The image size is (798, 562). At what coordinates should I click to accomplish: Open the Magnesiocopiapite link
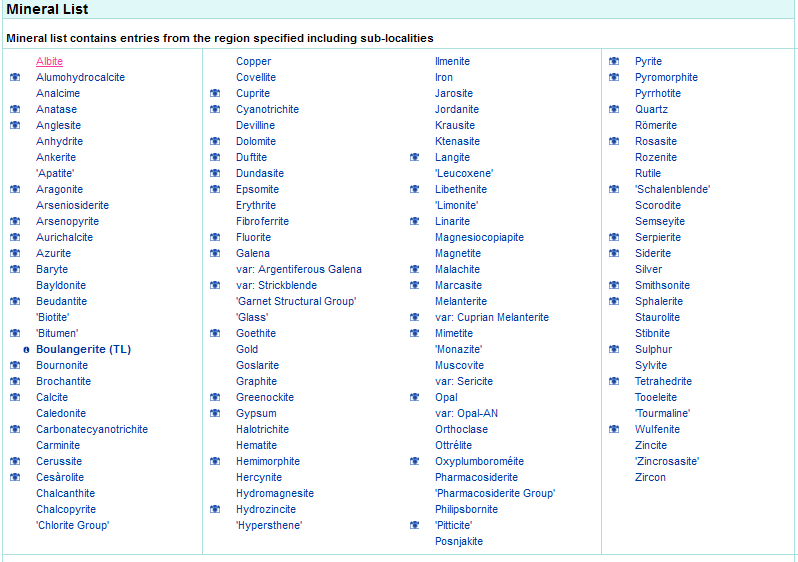(479, 238)
